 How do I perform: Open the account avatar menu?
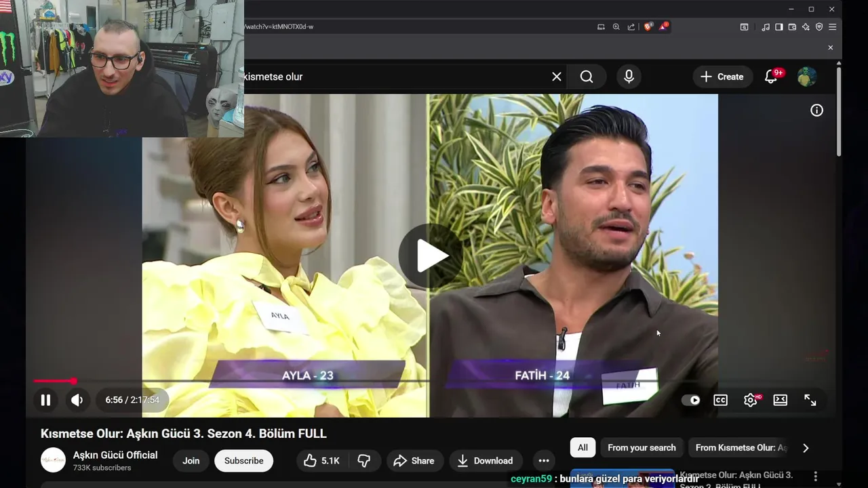[806, 77]
